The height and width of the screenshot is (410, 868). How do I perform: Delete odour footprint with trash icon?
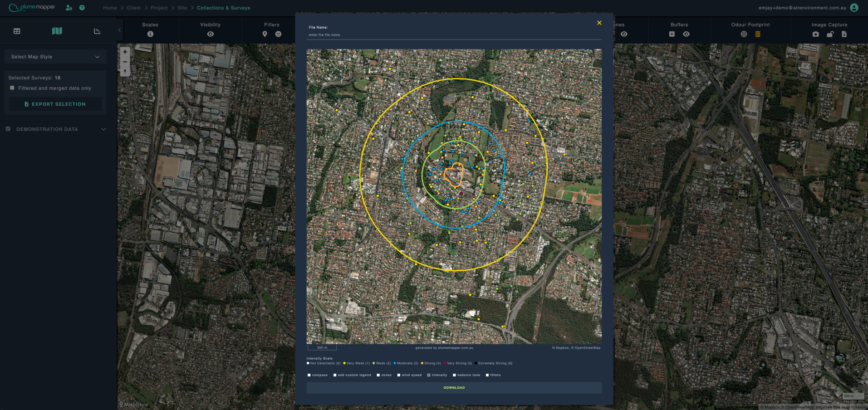point(758,34)
